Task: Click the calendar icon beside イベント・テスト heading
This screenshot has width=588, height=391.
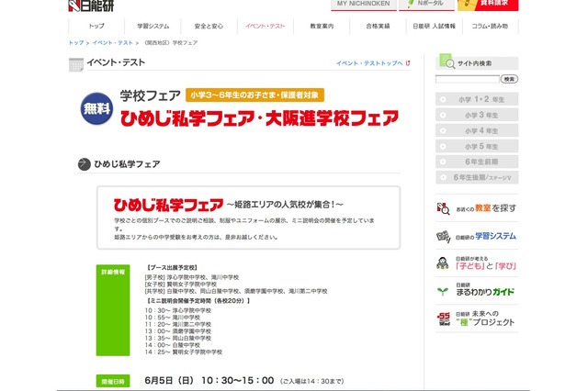Action: click(x=76, y=65)
